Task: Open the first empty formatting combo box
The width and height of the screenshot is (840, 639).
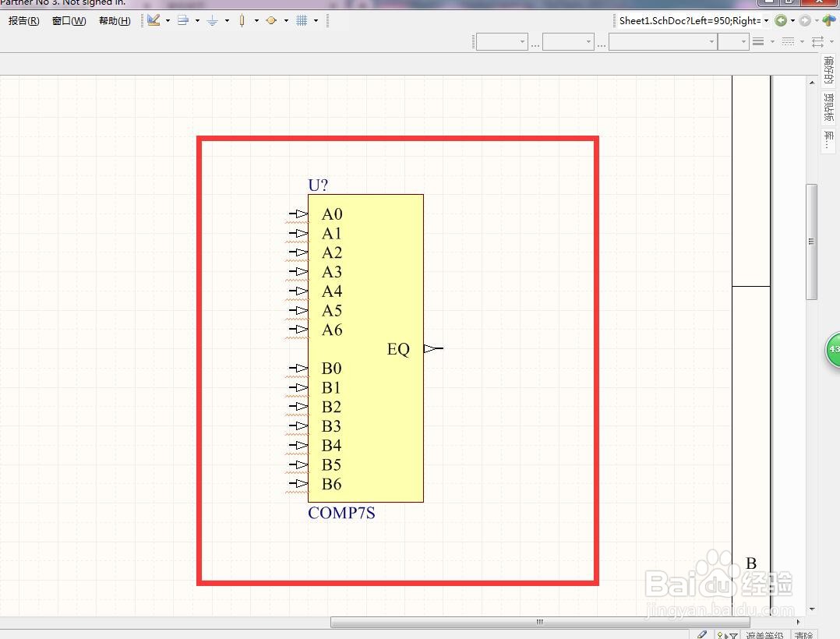Action: tap(502, 42)
